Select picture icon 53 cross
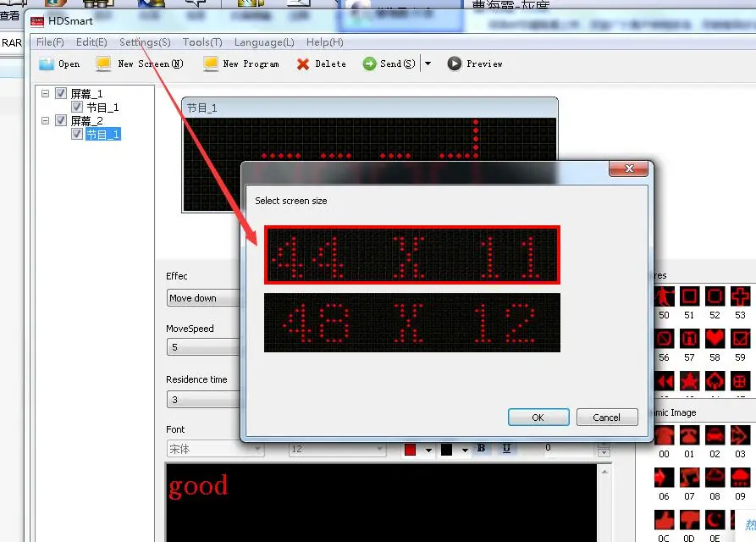Viewport: 756px width, 542px height. click(740, 296)
